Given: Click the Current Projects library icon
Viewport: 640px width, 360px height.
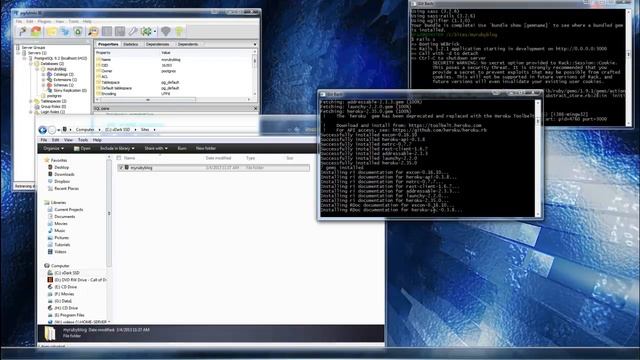Looking at the screenshot, I should [50, 209].
